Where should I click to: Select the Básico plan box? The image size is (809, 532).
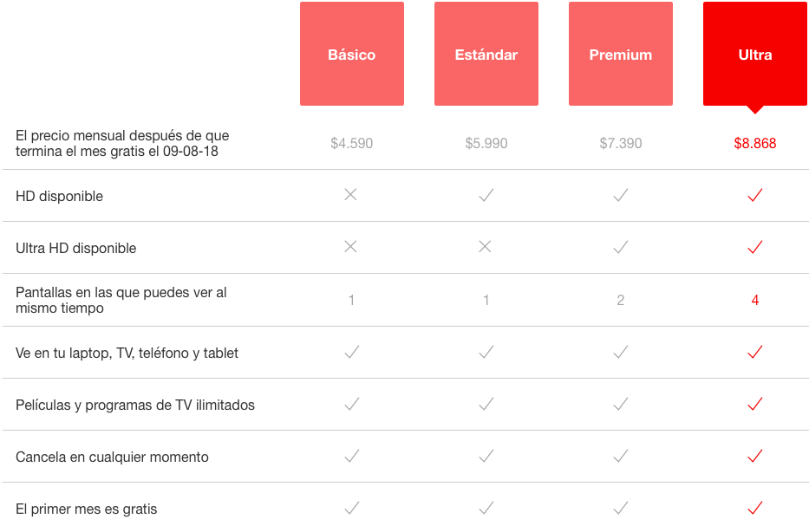[x=351, y=54]
